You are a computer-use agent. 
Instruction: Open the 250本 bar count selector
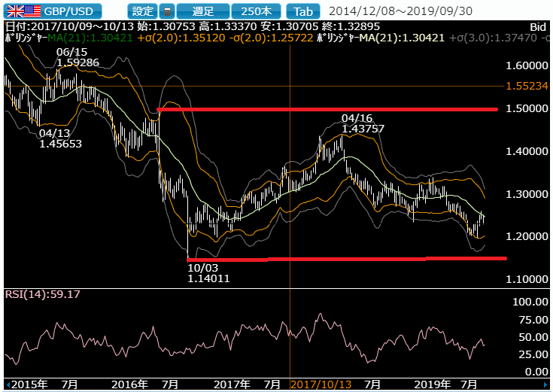(x=257, y=11)
